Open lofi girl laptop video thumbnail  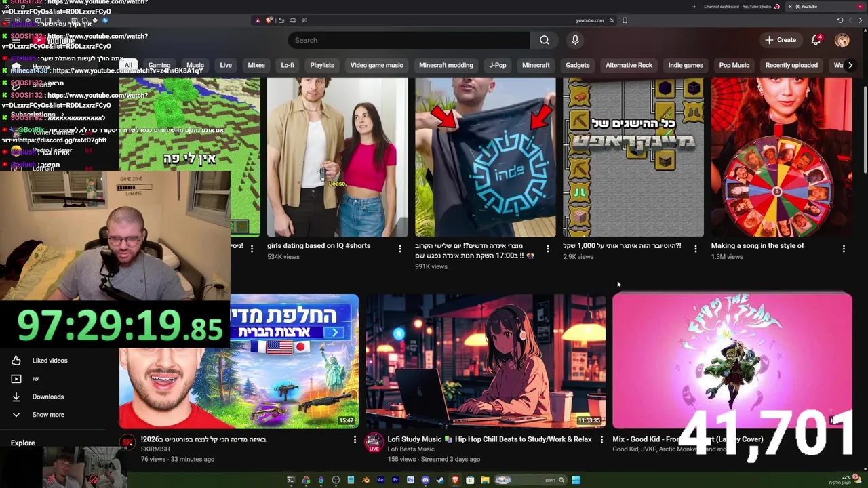pos(486,361)
